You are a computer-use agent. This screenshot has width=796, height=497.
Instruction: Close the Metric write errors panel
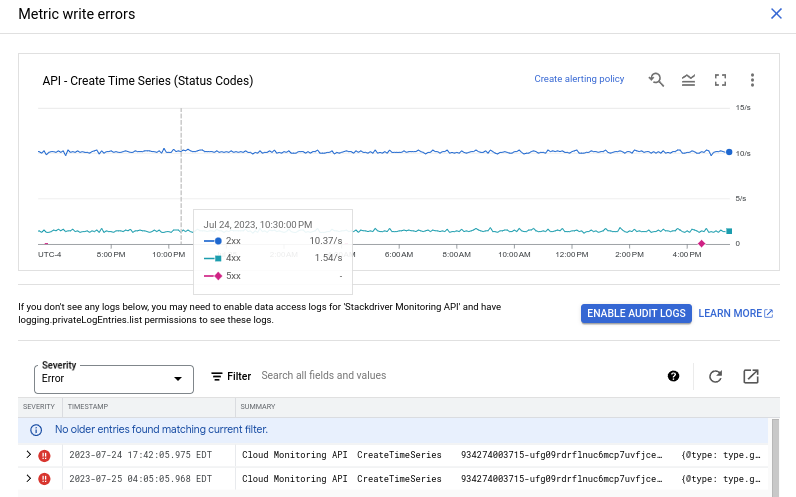pyautogui.click(x=776, y=14)
